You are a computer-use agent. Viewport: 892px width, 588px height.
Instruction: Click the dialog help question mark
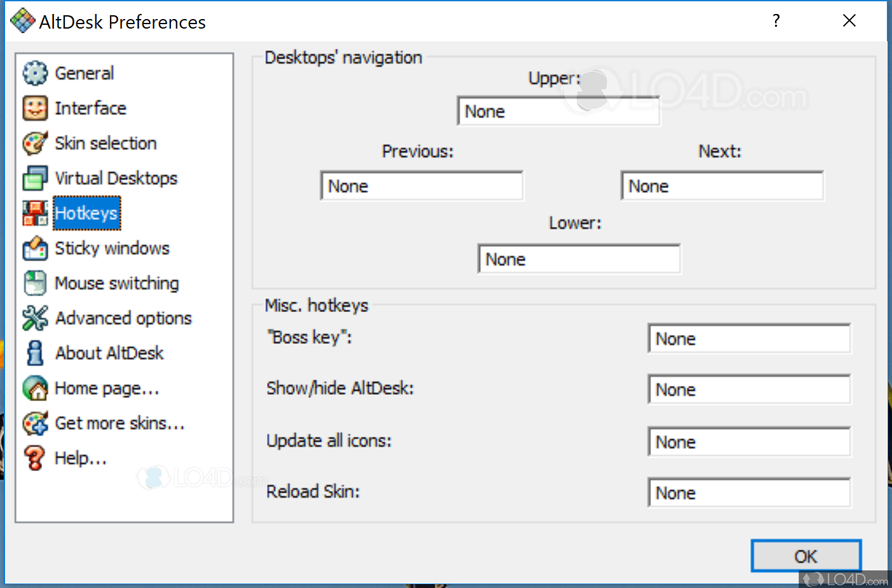[x=776, y=20]
